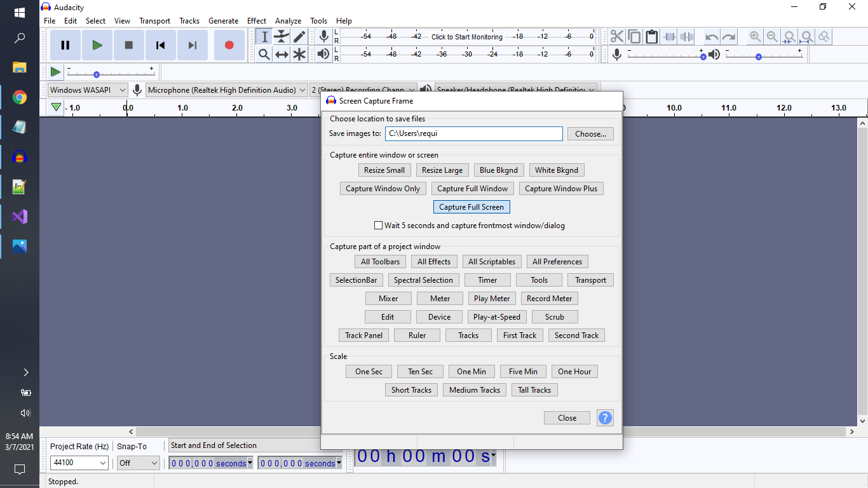Adjust the playback volume slider
Screen dimensions: 868x488
tap(764, 55)
